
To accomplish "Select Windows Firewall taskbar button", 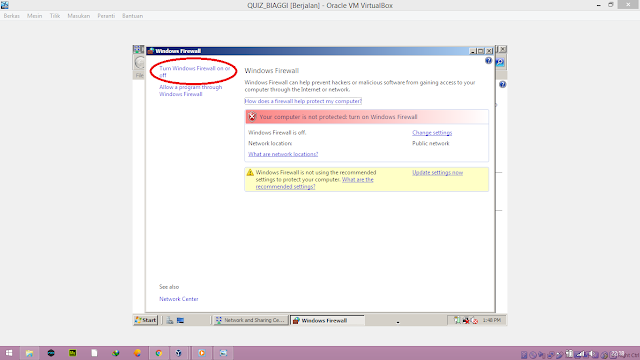I will (327, 320).
